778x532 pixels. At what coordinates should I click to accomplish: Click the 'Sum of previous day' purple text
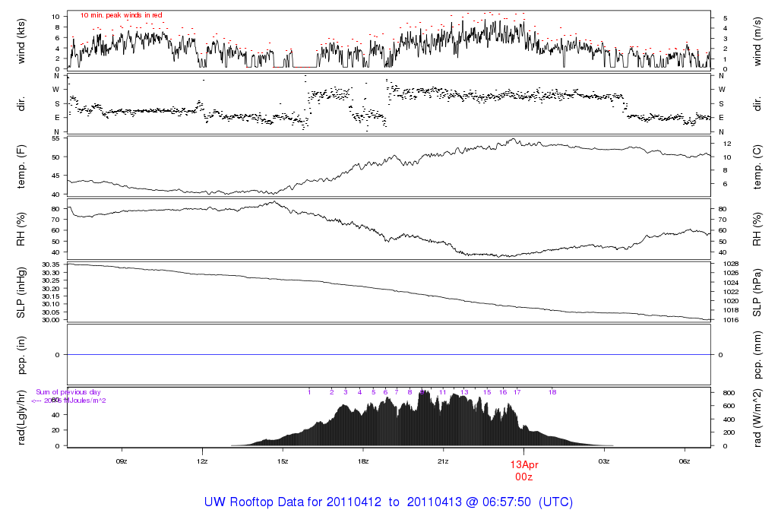click(68, 392)
